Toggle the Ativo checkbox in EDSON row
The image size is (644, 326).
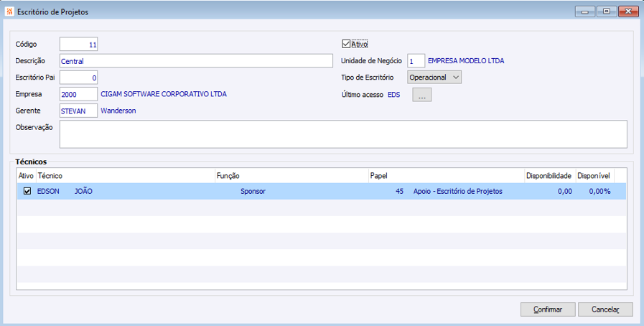point(27,191)
